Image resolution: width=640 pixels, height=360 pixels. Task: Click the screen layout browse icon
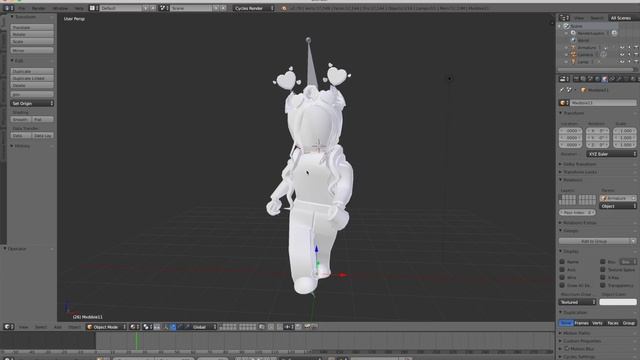pos(93,8)
